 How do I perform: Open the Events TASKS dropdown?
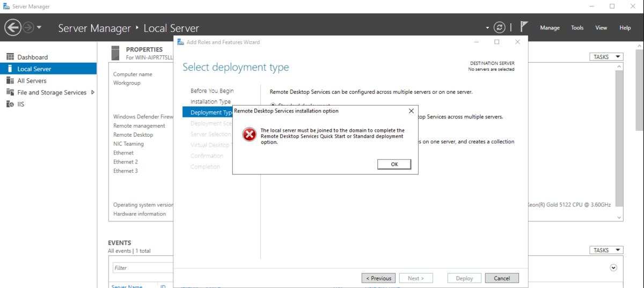pos(606,250)
